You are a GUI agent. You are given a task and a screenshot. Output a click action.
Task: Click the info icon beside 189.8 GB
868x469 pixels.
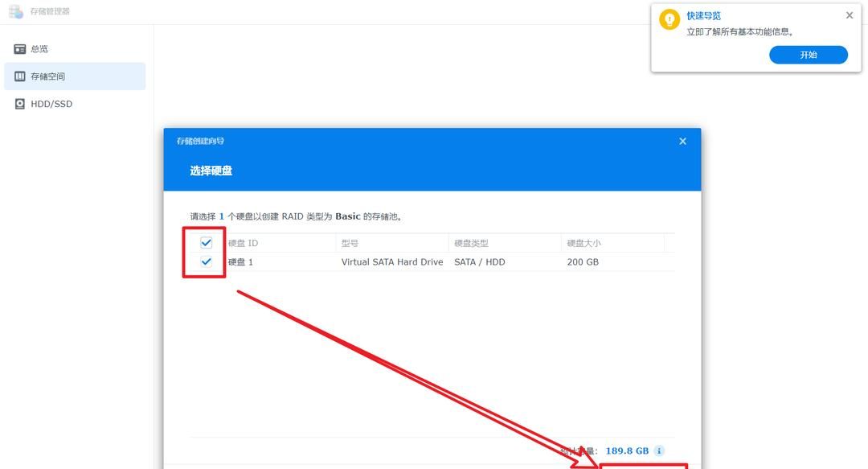point(659,451)
